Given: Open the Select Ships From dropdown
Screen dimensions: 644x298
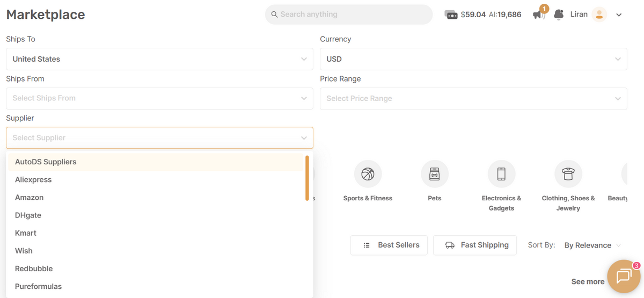Looking at the screenshot, I should (x=159, y=98).
